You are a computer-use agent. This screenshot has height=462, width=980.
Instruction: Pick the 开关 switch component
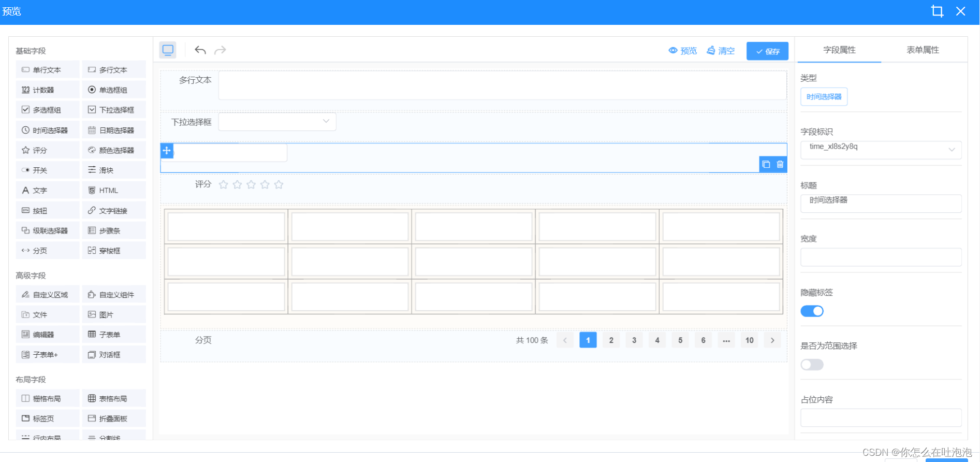[x=48, y=170]
